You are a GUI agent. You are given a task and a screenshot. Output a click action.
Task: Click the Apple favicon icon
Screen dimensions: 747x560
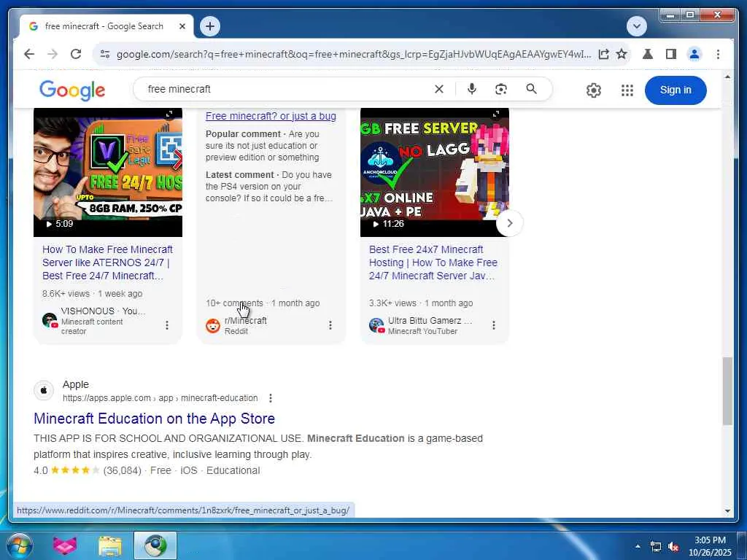pyautogui.click(x=44, y=391)
